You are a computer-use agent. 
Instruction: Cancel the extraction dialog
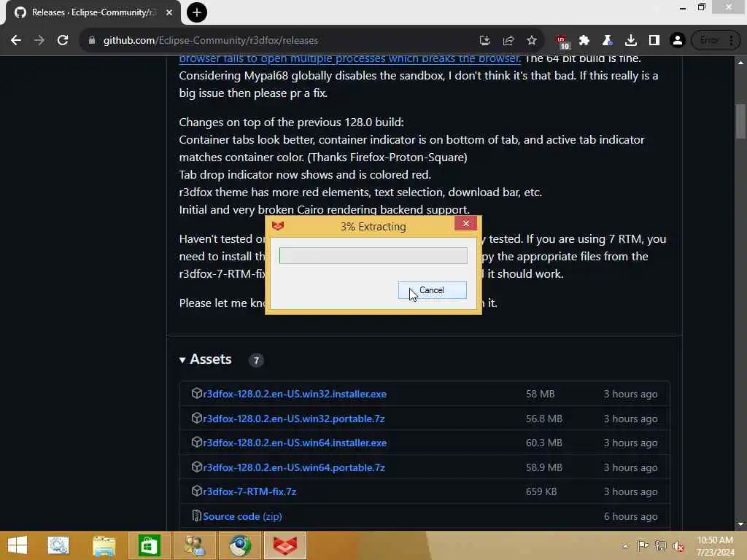coord(432,290)
